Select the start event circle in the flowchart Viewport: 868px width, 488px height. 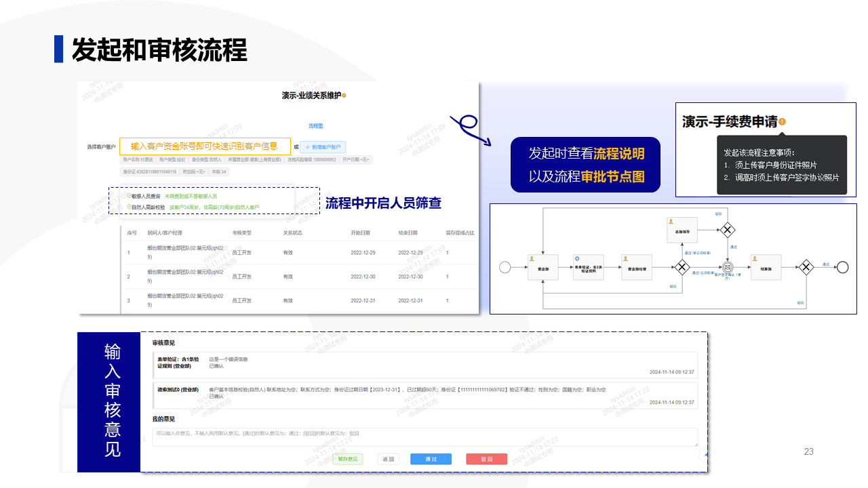click(x=505, y=267)
